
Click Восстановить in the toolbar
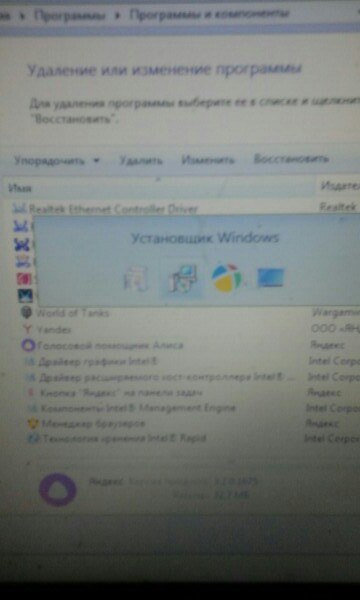click(x=291, y=159)
